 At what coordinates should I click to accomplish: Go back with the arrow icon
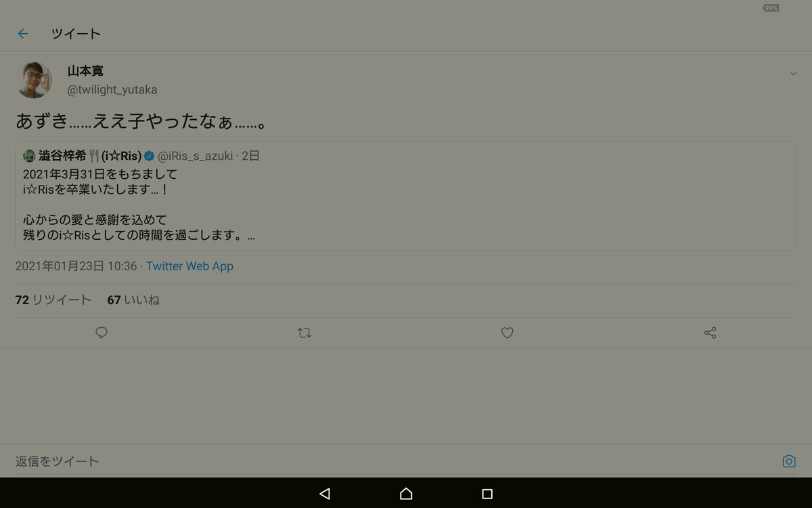(23, 33)
